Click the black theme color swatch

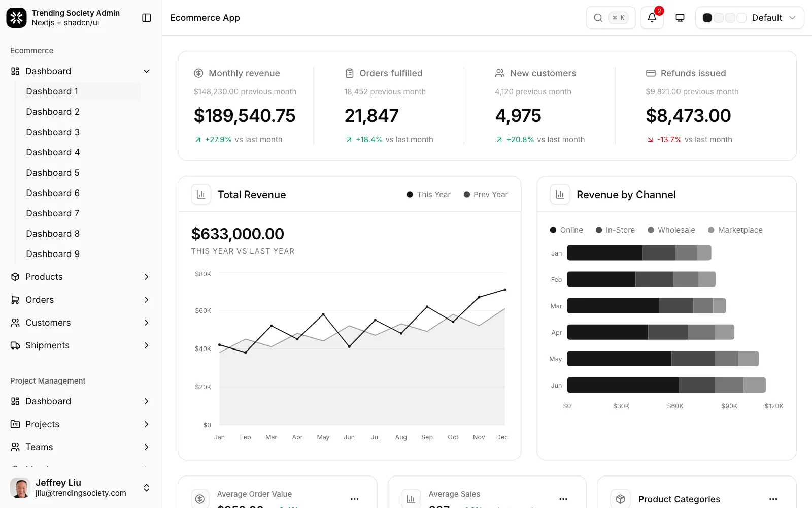pos(707,18)
